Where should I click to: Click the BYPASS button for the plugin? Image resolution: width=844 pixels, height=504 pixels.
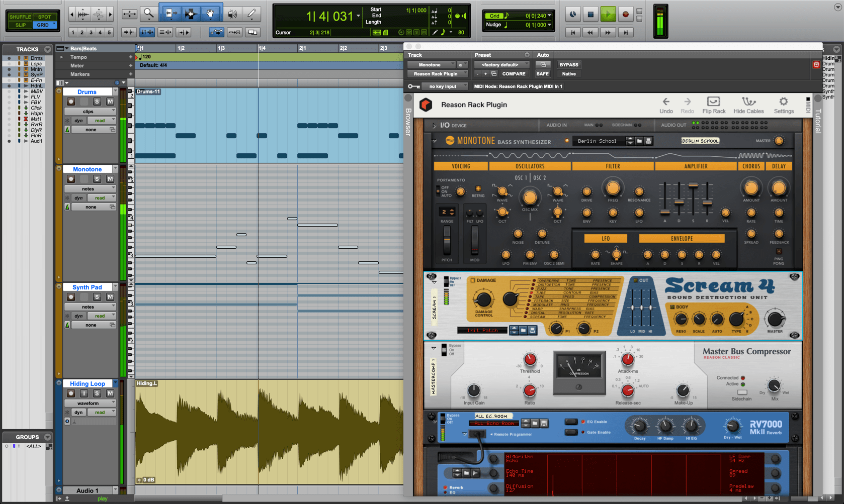(x=569, y=64)
